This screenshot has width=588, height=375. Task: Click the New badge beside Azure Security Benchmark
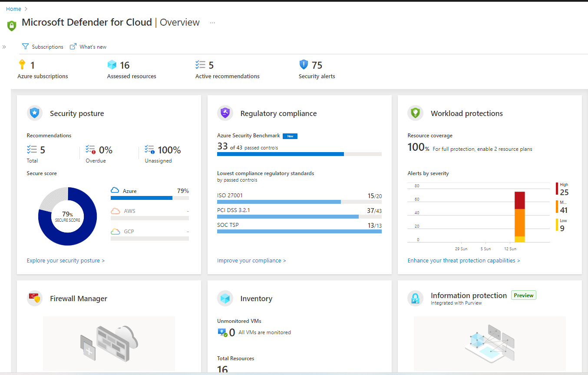pos(290,136)
